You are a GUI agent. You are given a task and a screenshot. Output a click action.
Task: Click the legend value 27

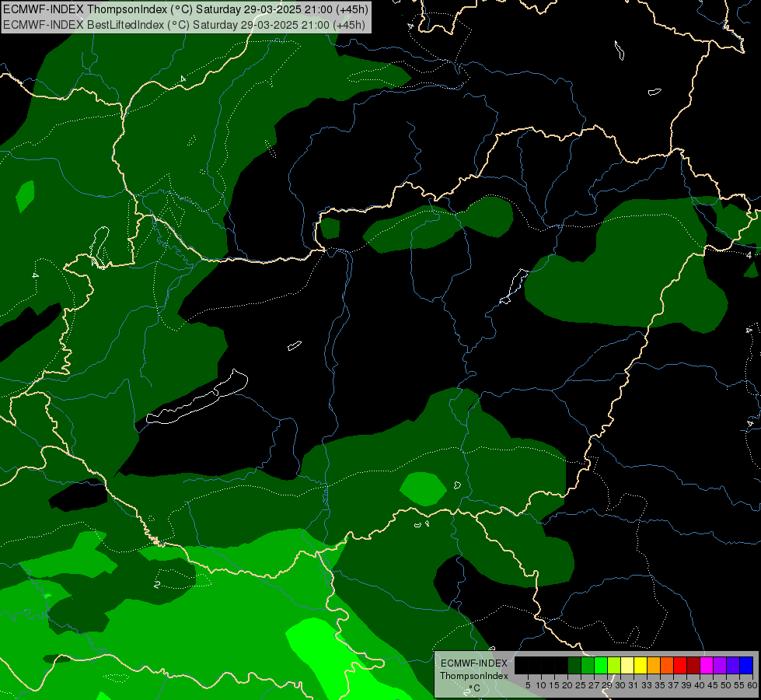tap(594, 685)
